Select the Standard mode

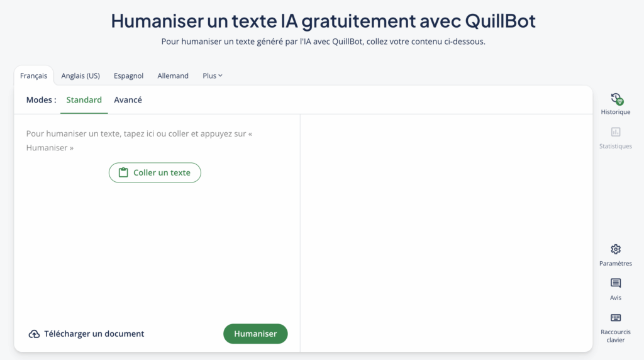pos(84,100)
